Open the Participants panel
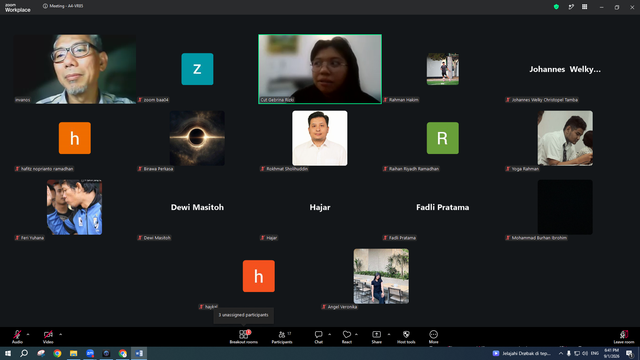The width and height of the screenshot is (640, 360). pyautogui.click(x=282, y=337)
